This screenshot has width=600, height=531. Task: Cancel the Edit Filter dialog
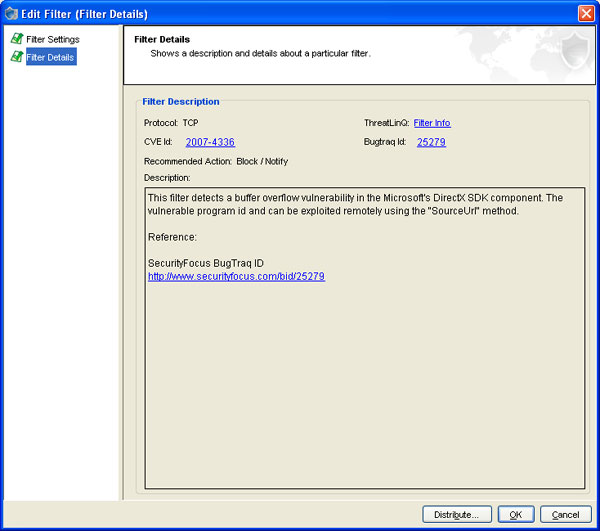coord(566,514)
